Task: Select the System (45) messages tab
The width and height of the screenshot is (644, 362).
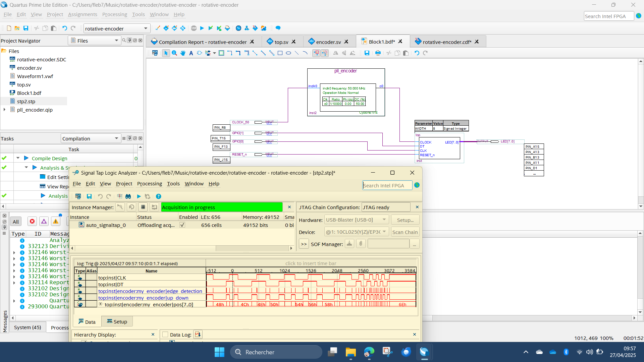Action: tap(28, 327)
